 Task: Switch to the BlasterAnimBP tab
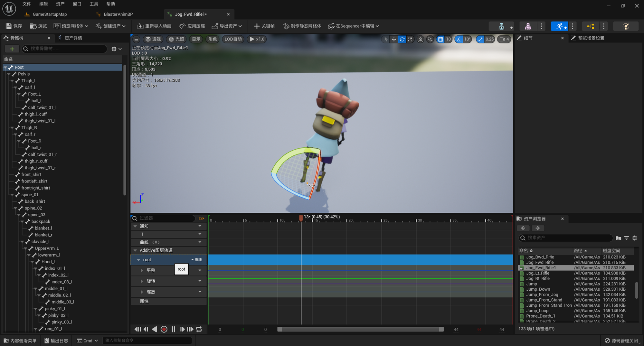pyautogui.click(x=118, y=14)
